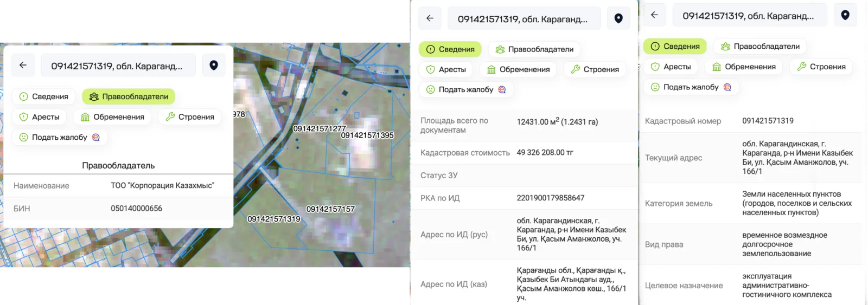Open Аресты tab in left map panel
This screenshot has width=868, height=305.
click(x=39, y=117)
